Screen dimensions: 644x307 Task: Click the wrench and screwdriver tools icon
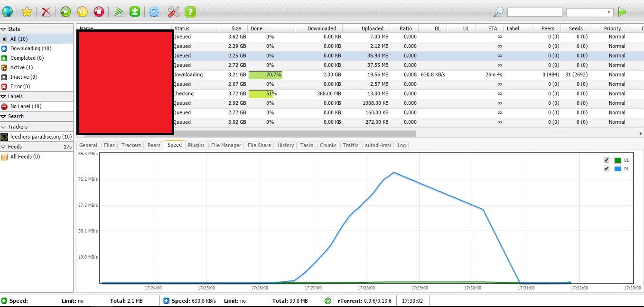click(174, 12)
